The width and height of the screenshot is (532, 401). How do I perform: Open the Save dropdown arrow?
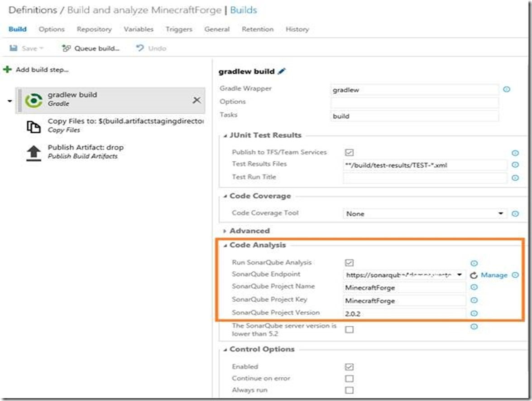(41, 48)
